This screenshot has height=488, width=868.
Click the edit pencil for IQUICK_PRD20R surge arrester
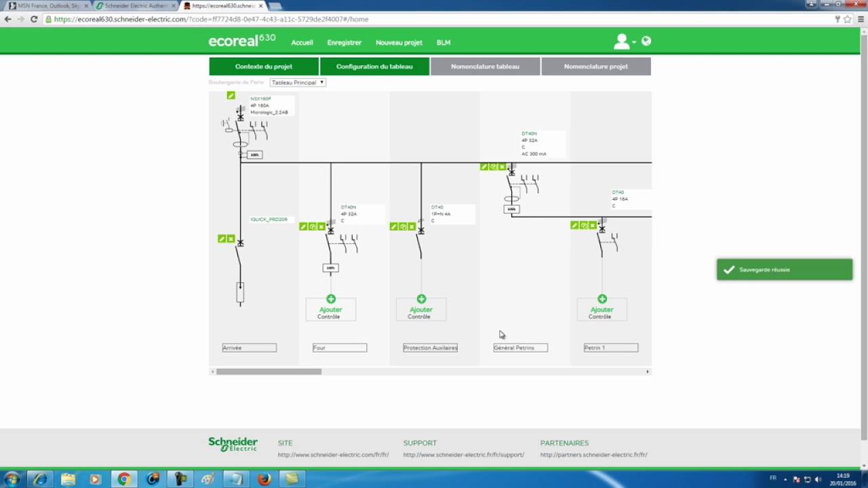pyautogui.click(x=222, y=239)
